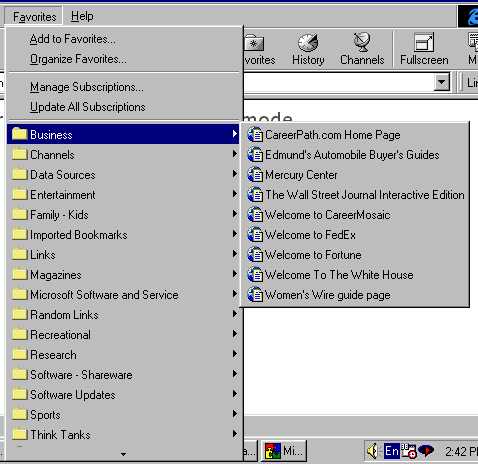Click the volume speaker tray icon

pyautogui.click(x=373, y=451)
